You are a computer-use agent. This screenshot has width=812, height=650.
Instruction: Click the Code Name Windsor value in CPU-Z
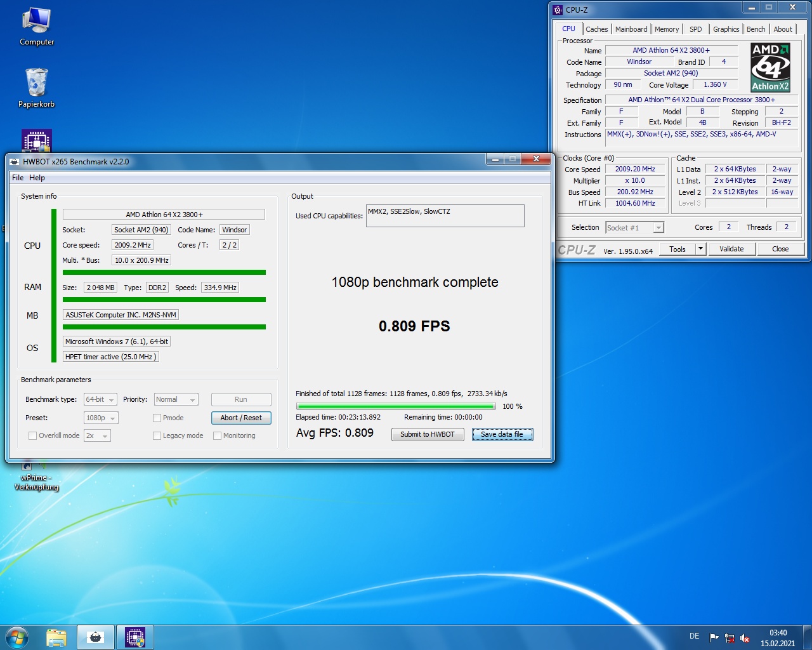tap(639, 62)
